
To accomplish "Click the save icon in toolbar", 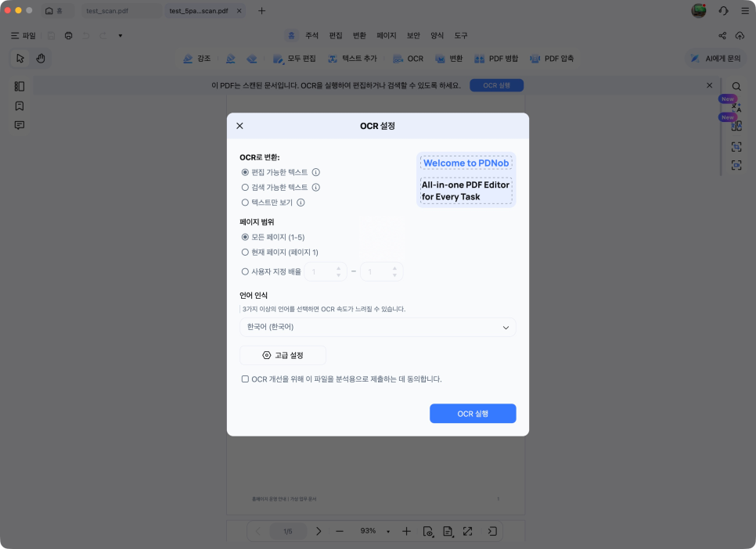I will (x=51, y=36).
